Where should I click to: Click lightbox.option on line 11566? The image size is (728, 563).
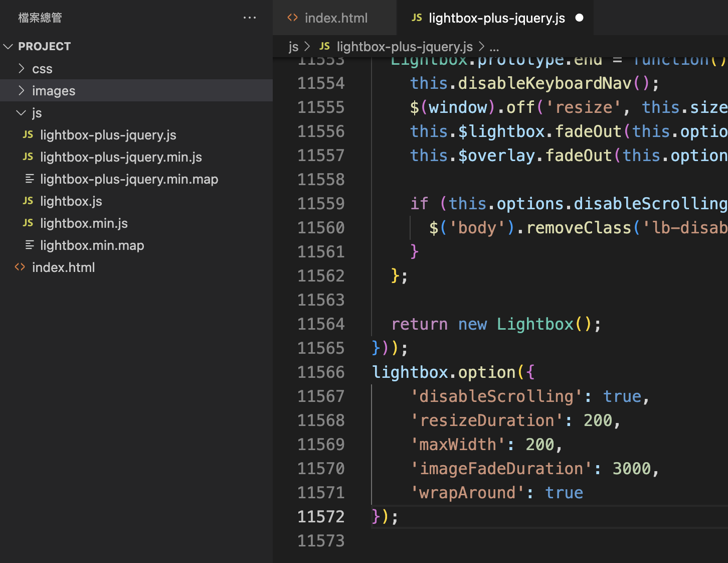[x=444, y=372]
